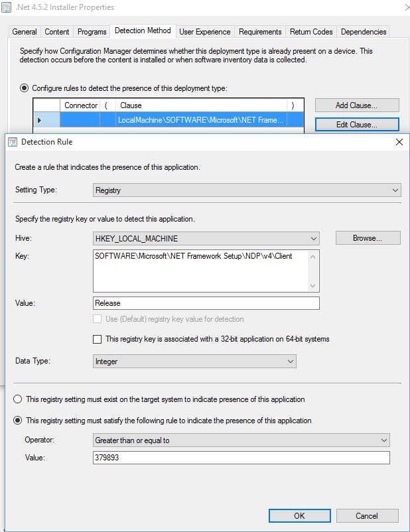Click the Detection Rule window icon
410x532 pixels.
(13, 142)
